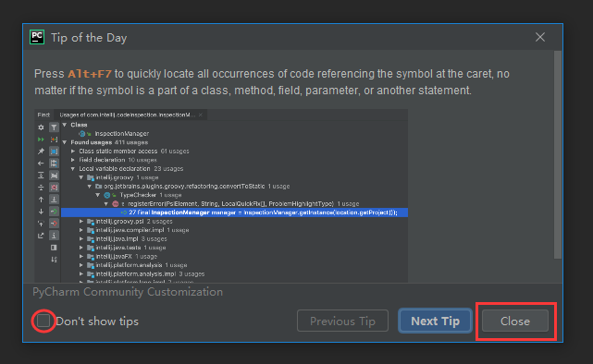Expand the intellij.java.compiler.impl node
Image resolution: width=593 pixels, height=364 pixels.
[x=81, y=230]
